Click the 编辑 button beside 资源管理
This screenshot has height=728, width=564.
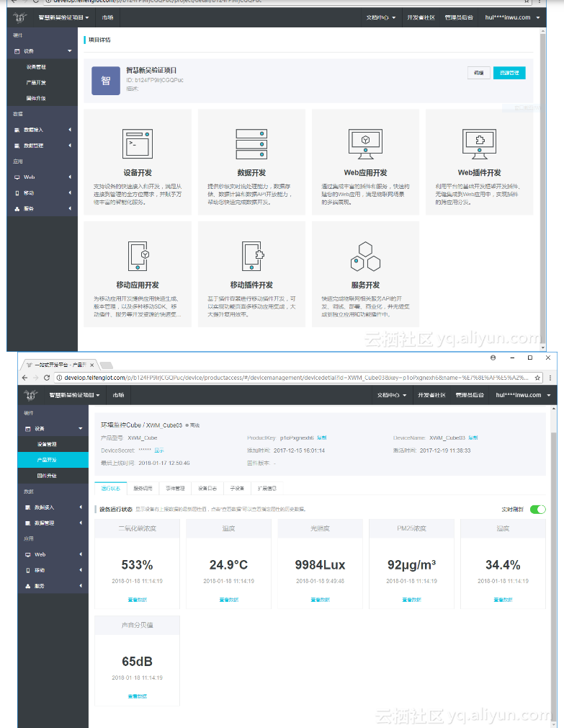pyautogui.click(x=479, y=73)
